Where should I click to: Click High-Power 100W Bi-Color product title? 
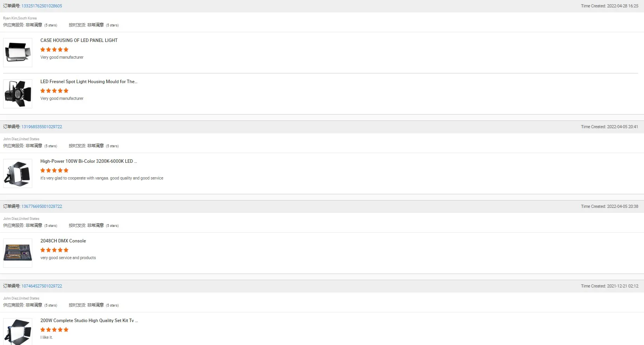click(x=88, y=161)
